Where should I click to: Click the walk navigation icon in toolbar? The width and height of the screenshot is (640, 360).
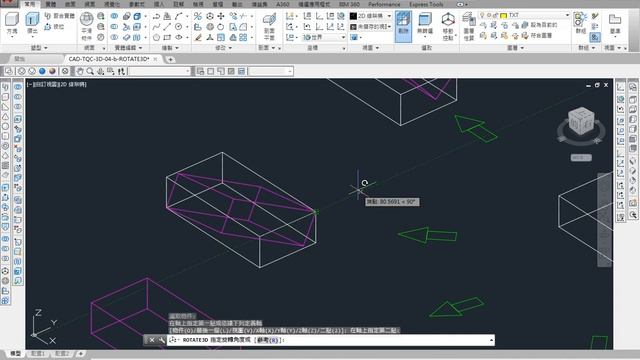click(x=121, y=71)
